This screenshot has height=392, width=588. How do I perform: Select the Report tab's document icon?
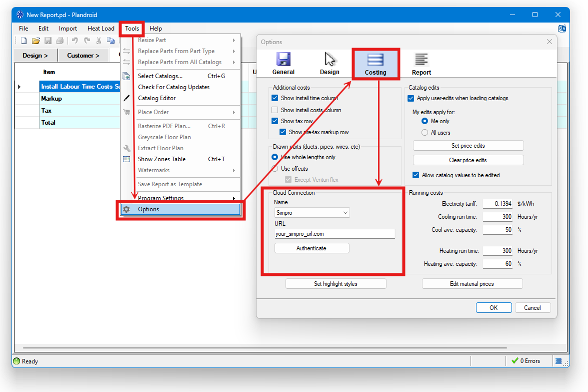click(x=421, y=59)
